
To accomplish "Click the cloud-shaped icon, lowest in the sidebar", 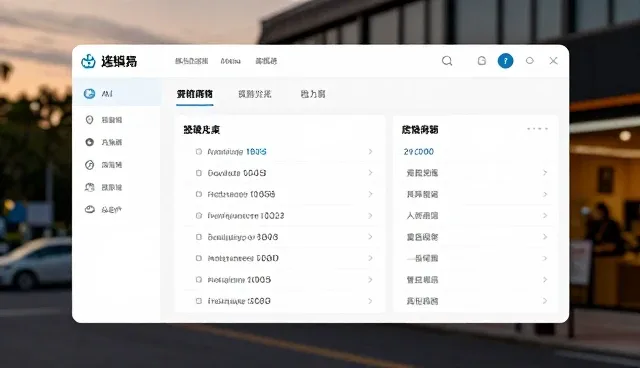I will point(90,209).
